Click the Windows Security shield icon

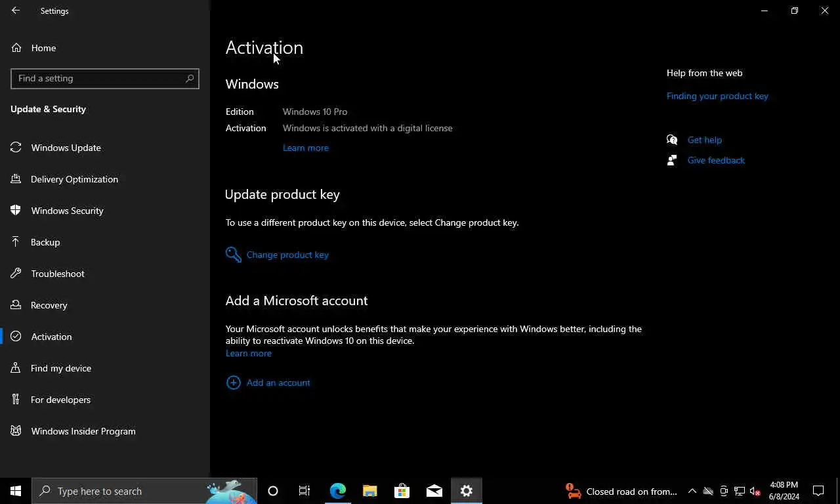pyautogui.click(x=16, y=211)
